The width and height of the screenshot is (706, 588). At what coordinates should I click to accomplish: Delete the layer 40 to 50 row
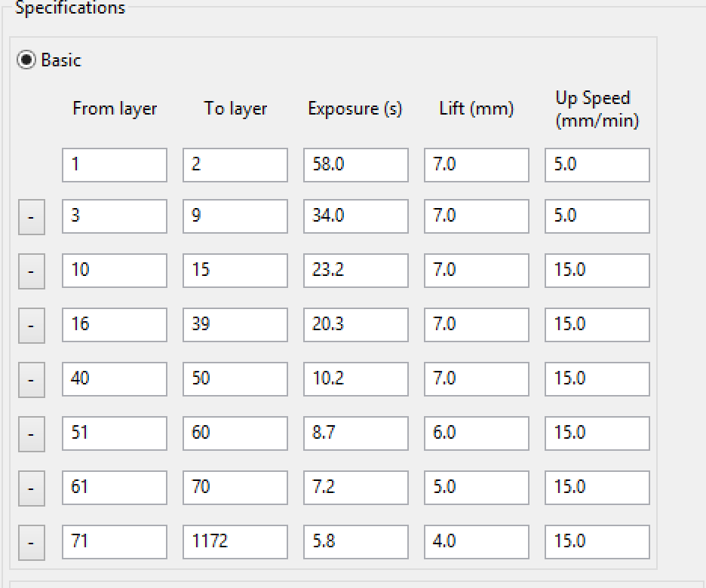(31, 380)
